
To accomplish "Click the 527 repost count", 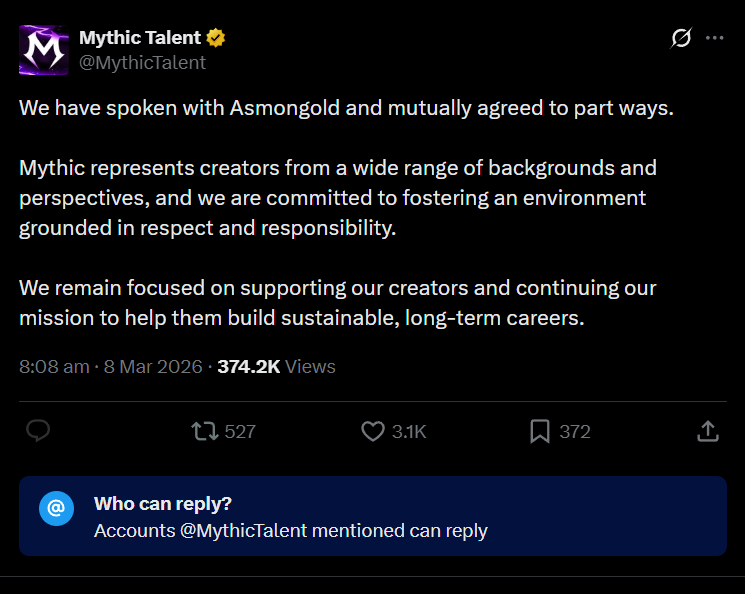I will [x=240, y=432].
